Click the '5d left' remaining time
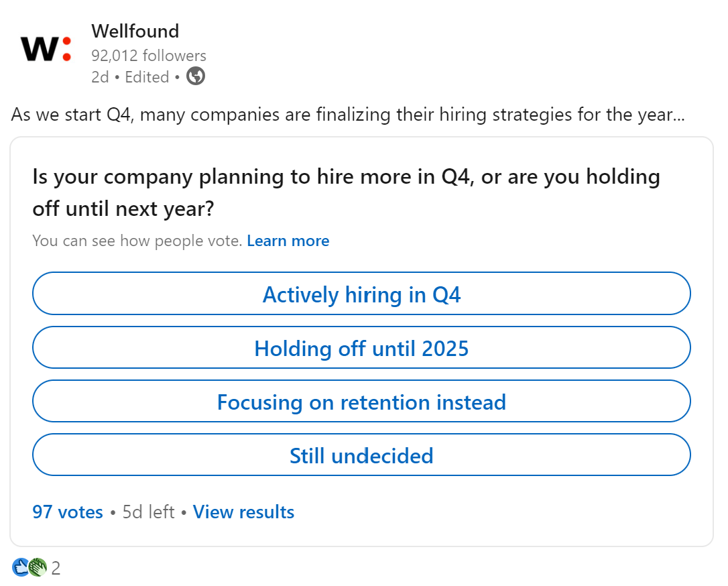The height and width of the screenshot is (586, 728). click(148, 512)
